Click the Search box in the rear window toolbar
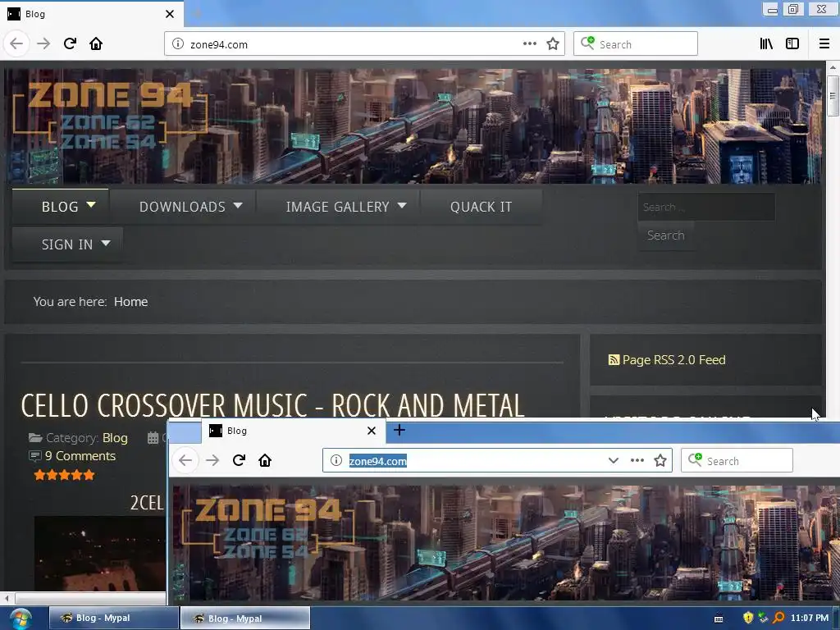 [x=636, y=44]
